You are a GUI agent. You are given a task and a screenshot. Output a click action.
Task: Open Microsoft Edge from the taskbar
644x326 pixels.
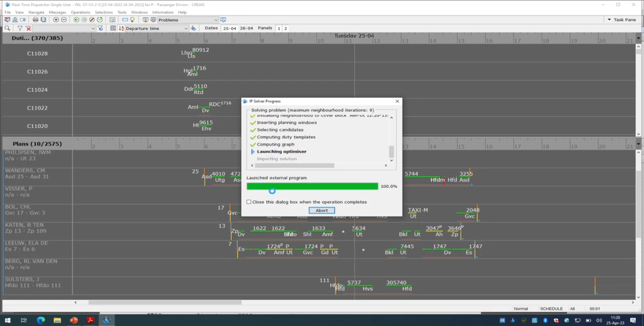point(41,320)
